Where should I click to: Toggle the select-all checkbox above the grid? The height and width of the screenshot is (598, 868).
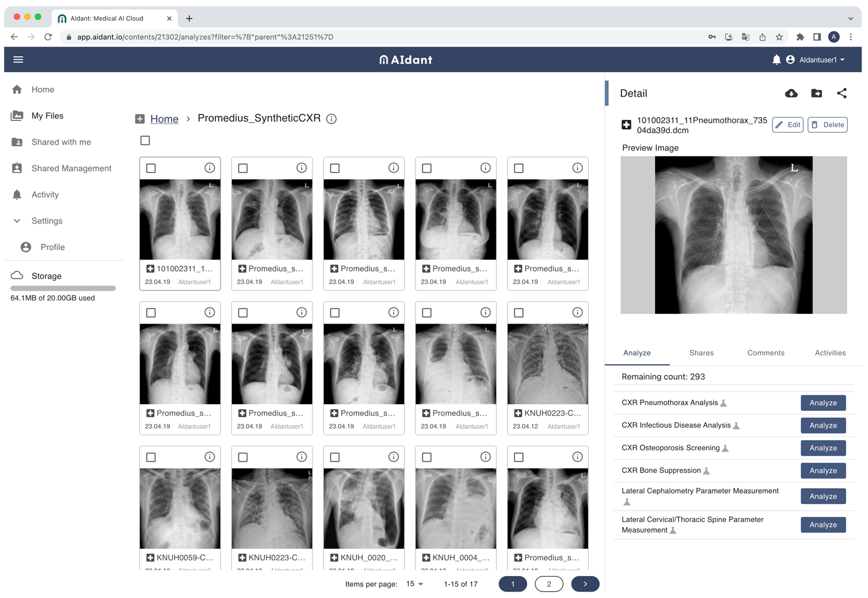point(145,141)
